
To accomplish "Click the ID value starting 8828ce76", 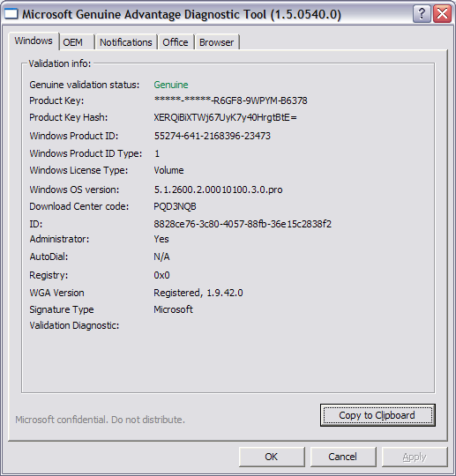I will 243,224.
